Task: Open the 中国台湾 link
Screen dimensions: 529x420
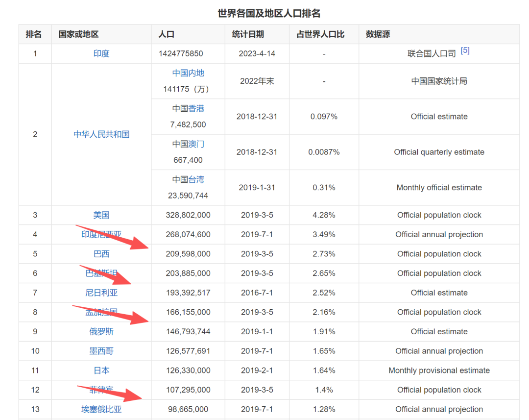Action: [x=196, y=180]
